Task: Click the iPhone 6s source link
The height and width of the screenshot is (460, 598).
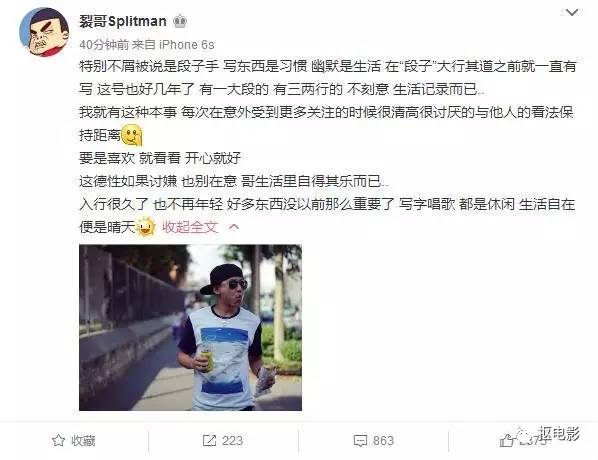Action: coord(186,45)
